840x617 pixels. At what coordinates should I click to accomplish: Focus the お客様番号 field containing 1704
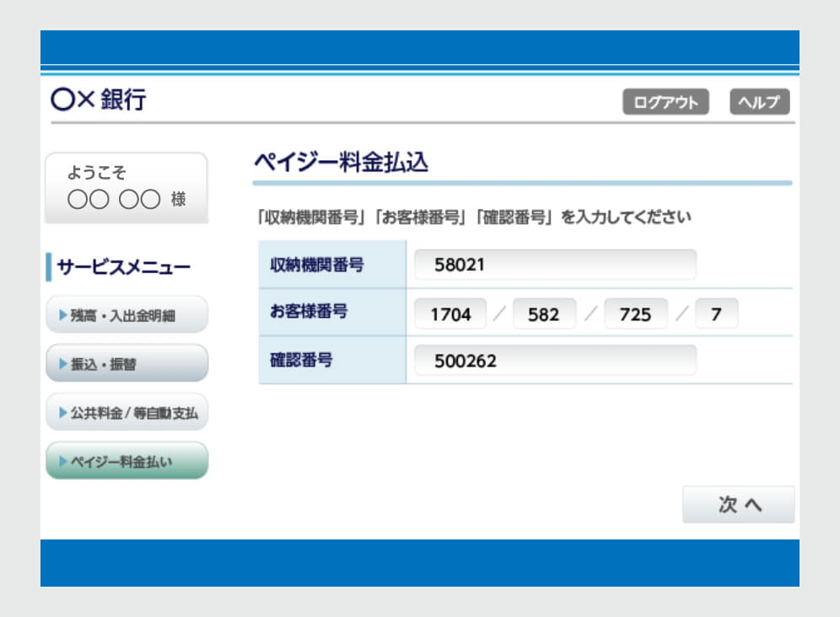pos(449,314)
